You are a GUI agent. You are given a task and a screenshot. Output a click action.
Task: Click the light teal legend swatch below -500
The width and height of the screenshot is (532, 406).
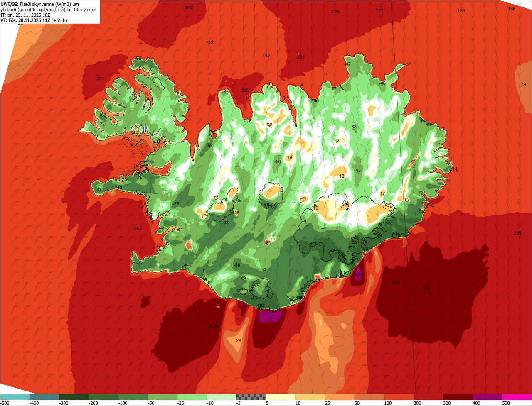[15, 397]
